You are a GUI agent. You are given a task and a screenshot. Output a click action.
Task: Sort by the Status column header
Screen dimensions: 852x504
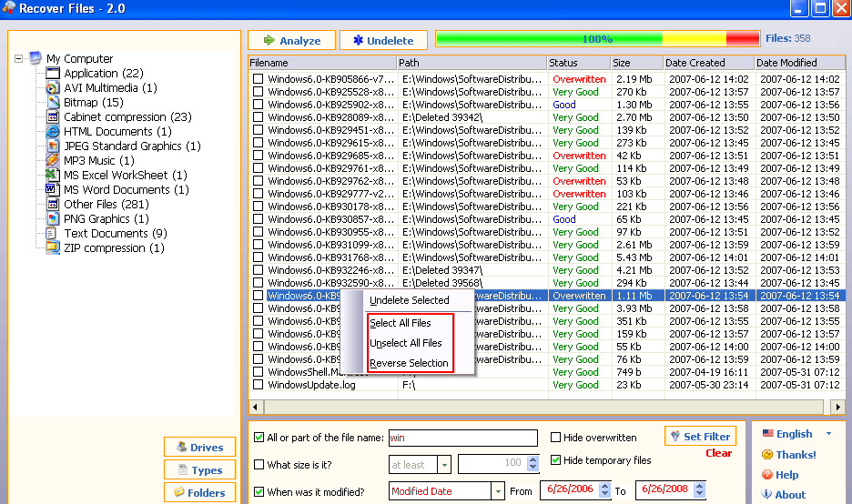[x=579, y=63]
